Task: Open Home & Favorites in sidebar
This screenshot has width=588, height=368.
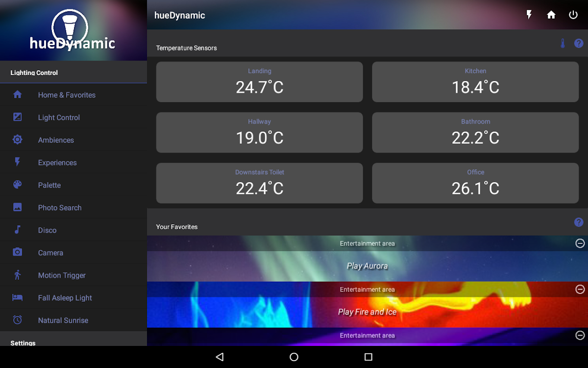Action: (x=67, y=95)
